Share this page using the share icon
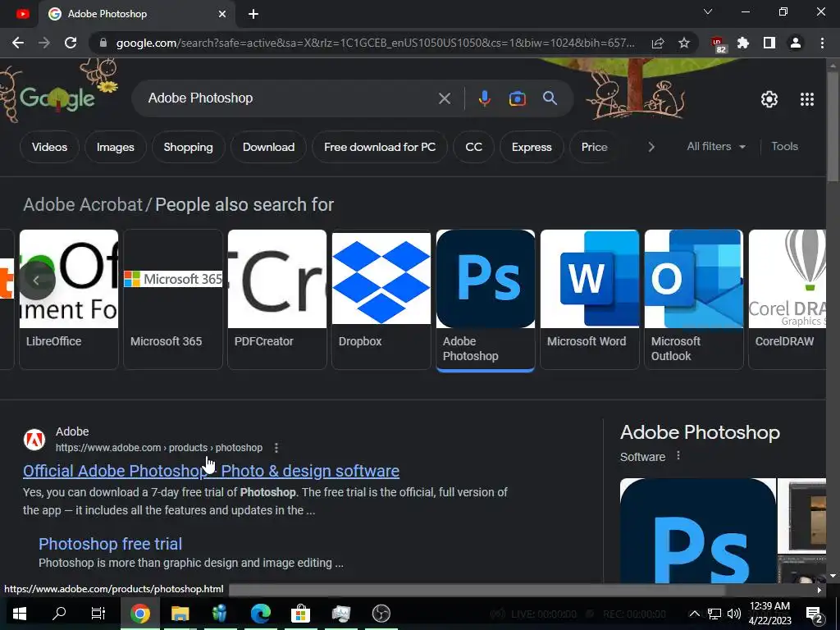 tap(658, 43)
